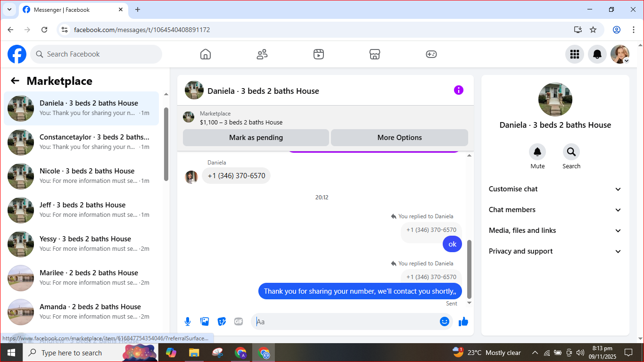Switch to the Messenger | Facebook tab

pos(74,10)
